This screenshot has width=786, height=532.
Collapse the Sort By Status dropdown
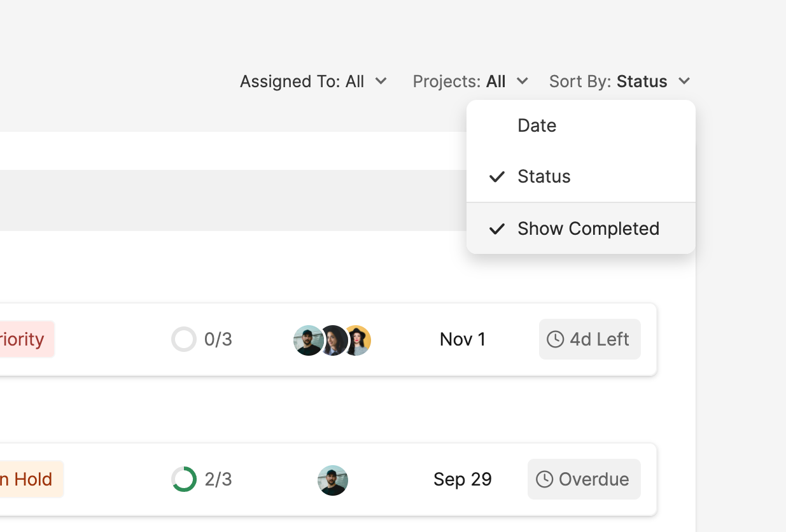(619, 81)
